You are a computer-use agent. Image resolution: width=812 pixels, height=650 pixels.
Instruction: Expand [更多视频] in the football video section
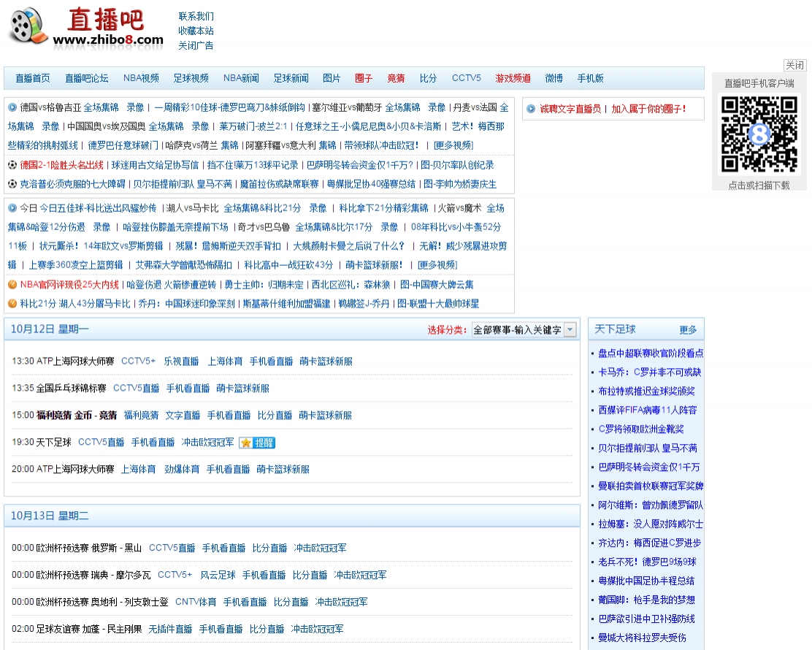pyautogui.click(x=453, y=145)
